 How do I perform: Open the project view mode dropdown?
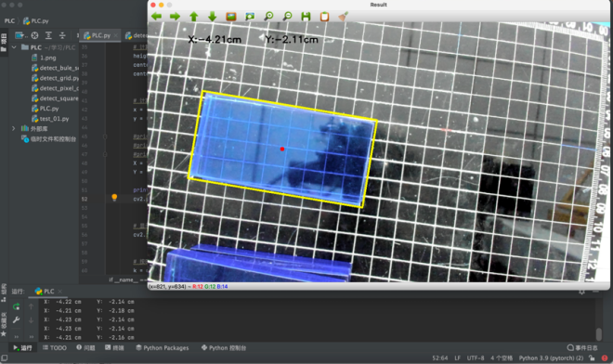(x=20, y=35)
